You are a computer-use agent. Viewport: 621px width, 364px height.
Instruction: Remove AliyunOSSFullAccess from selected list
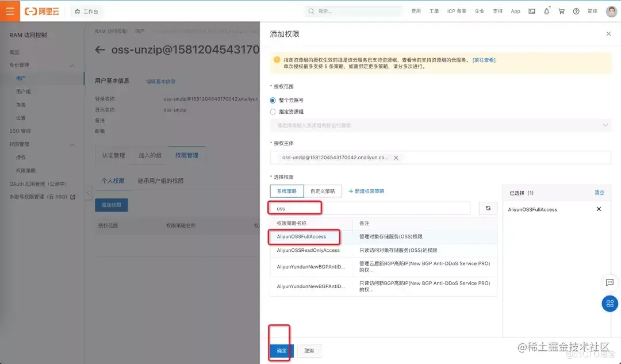pyautogui.click(x=599, y=209)
